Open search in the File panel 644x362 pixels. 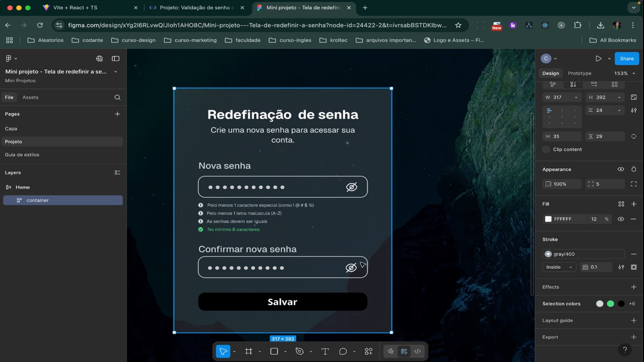pyautogui.click(x=117, y=97)
